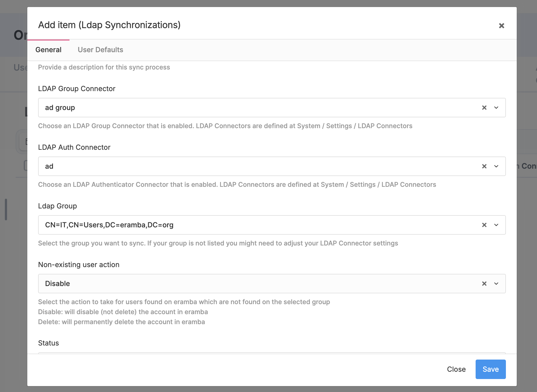Clear the selected Ldap Group value
The image size is (537, 392).
(484, 225)
